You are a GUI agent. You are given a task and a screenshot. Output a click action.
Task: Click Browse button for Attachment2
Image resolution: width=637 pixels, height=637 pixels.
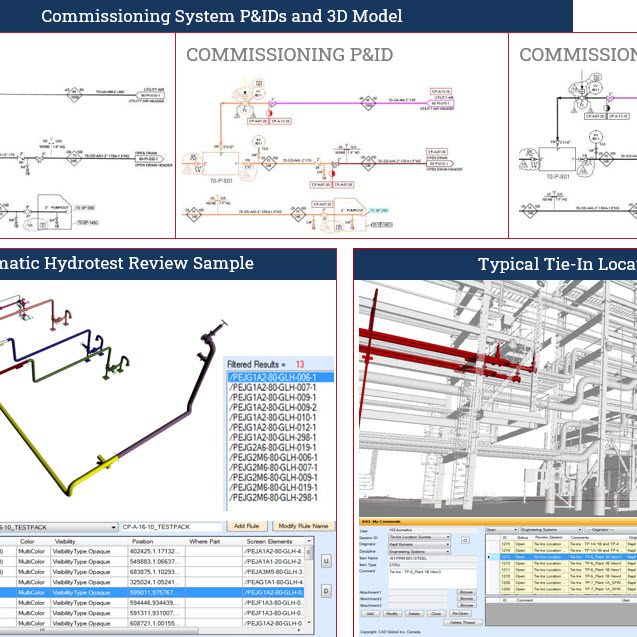pos(467,598)
